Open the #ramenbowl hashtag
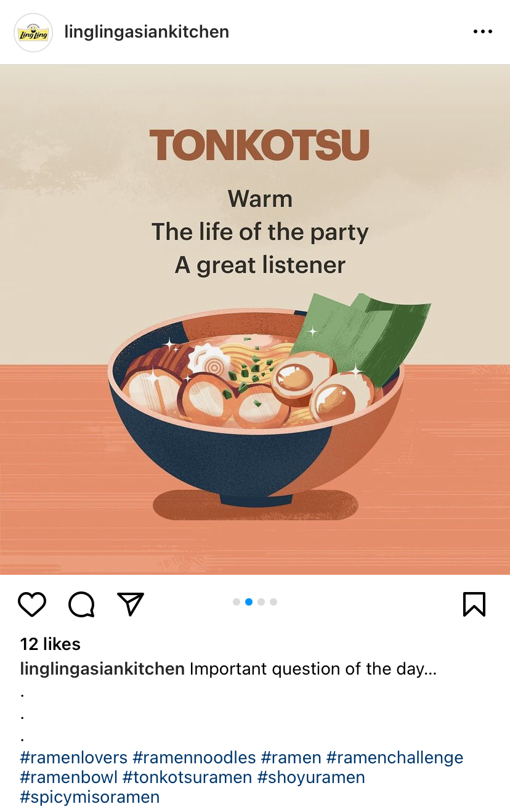This screenshot has width=510, height=812. pyautogui.click(x=69, y=777)
